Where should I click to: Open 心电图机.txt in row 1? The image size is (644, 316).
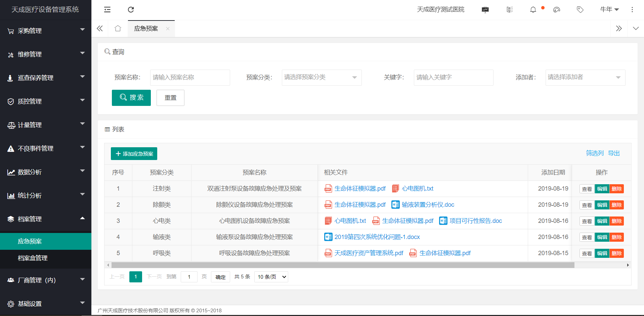click(418, 189)
